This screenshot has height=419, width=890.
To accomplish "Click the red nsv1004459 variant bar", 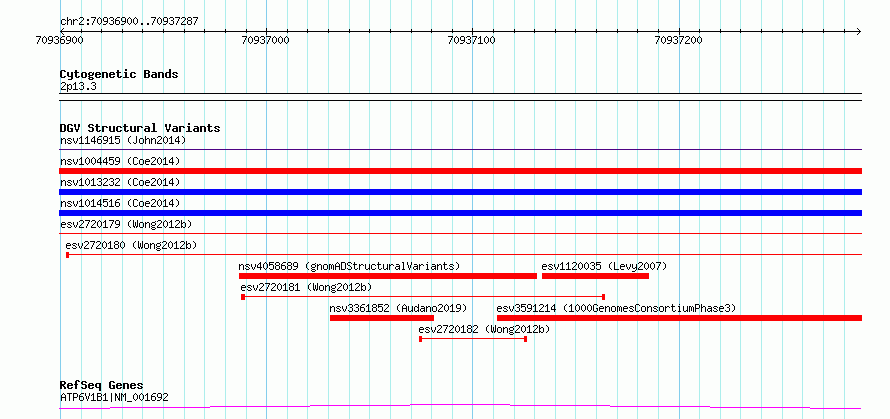I will click(460, 171).
